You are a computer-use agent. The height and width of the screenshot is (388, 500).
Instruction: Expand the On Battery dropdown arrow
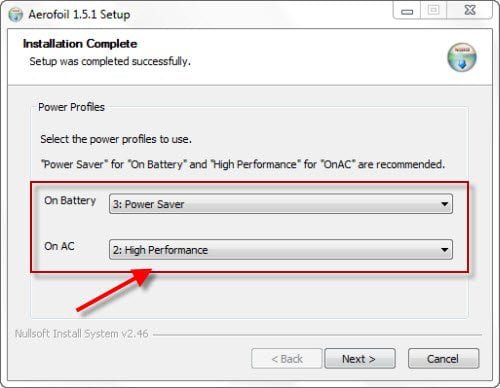tap(444, 204)
